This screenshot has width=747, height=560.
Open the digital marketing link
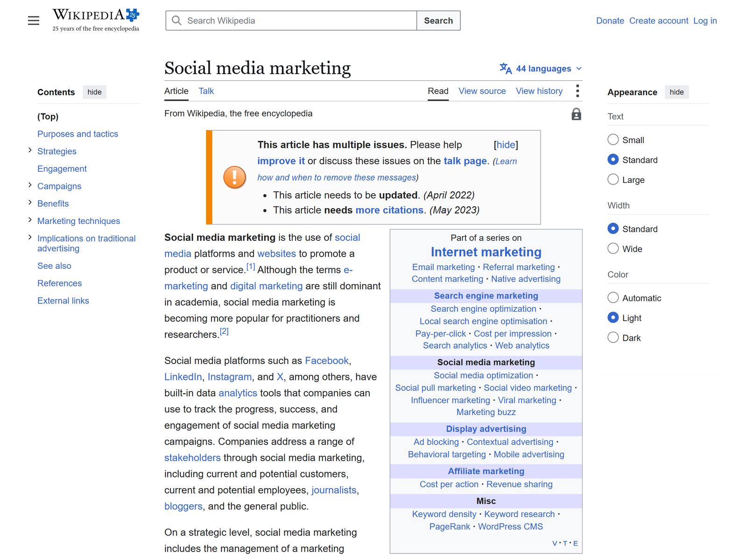tap(267, 286)
